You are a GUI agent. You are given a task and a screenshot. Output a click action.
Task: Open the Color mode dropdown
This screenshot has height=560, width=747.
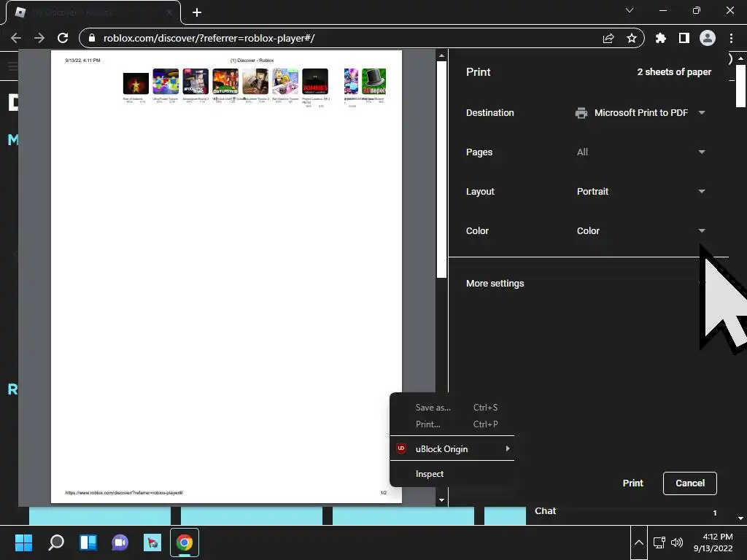(x=640, y=230)
